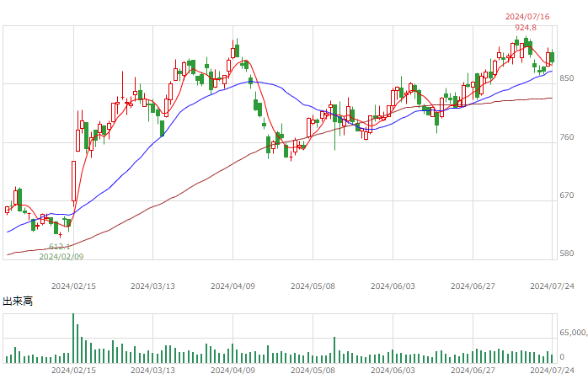The width and height of the screenshot is (588, 379).
Task: Click 2024/04/09 under the volume chart
Action: [233, 371]
